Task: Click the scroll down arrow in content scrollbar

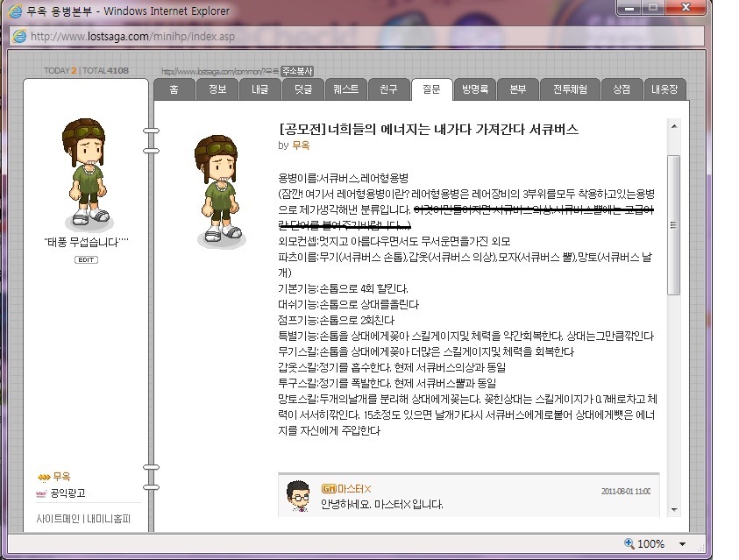Action: tap(674, 509)
